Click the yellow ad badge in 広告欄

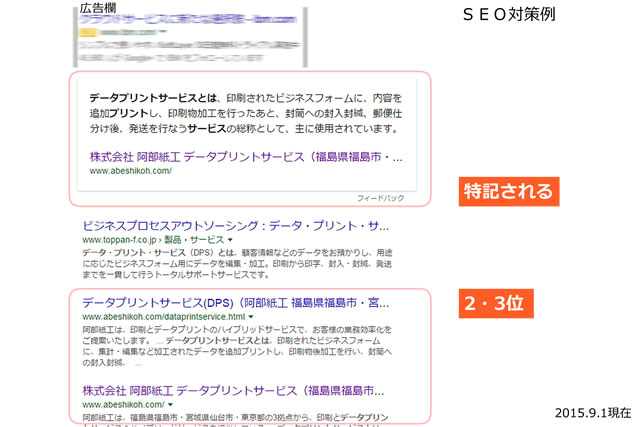point(88,33)
